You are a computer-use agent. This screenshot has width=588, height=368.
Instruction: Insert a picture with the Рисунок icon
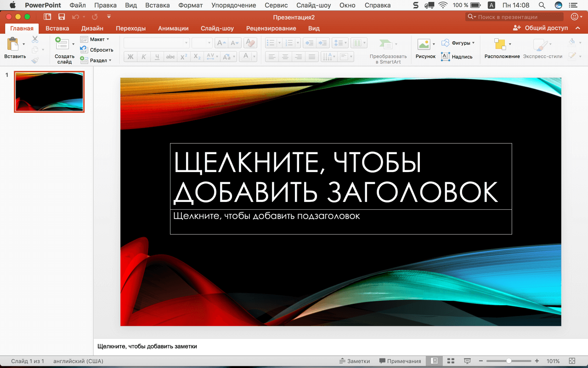coord(424,45)
